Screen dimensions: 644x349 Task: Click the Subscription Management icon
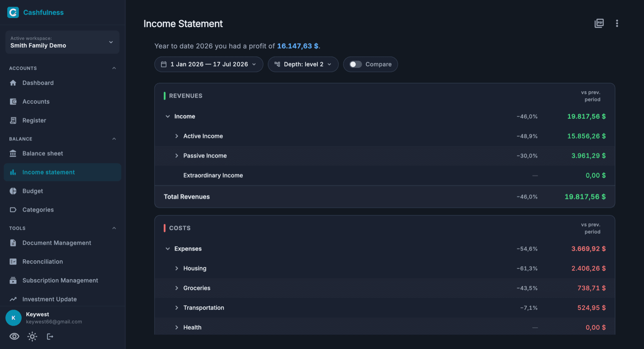tap(13, 280)
